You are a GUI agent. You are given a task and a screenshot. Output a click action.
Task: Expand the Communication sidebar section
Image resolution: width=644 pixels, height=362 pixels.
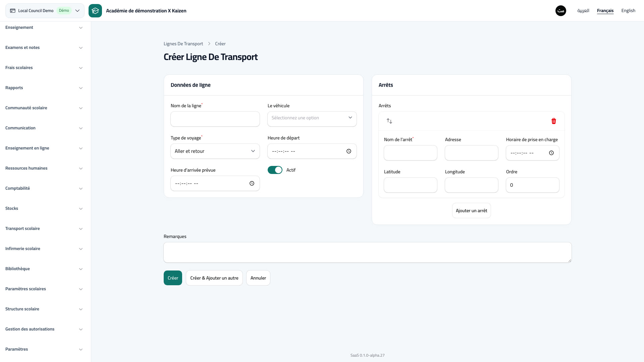click(x=44, y=128)
